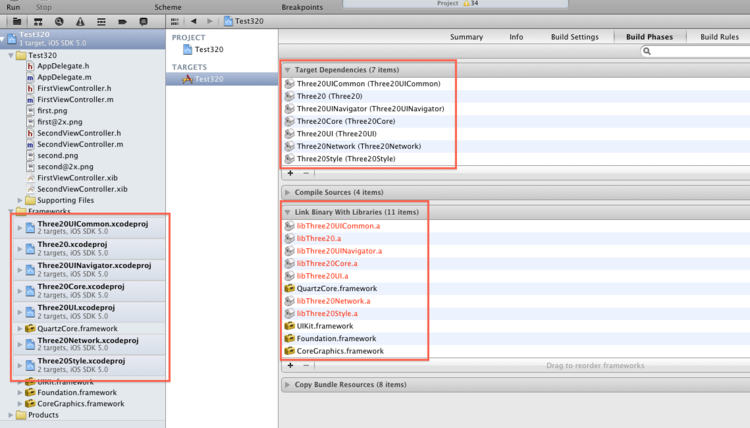
Task: Open AppDelegate.h header file
Action: coord(63,66)
